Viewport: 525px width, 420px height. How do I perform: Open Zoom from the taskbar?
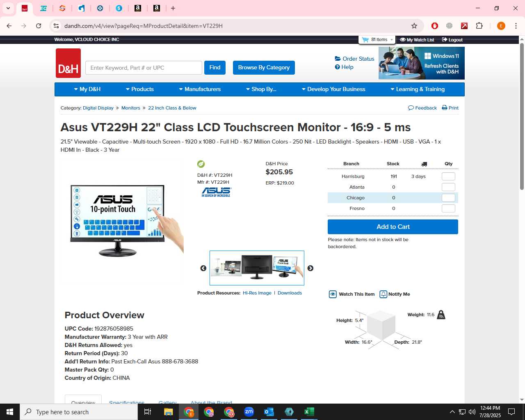pos(249,412)
